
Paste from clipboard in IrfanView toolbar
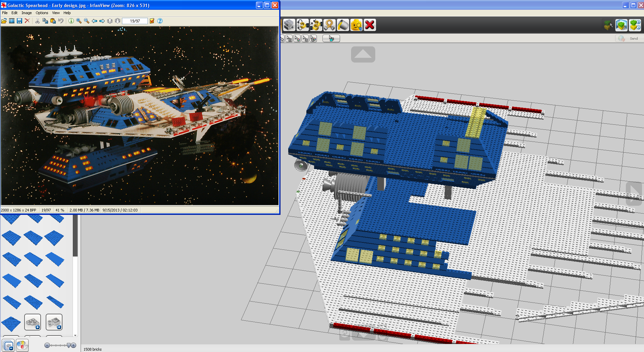53,21
